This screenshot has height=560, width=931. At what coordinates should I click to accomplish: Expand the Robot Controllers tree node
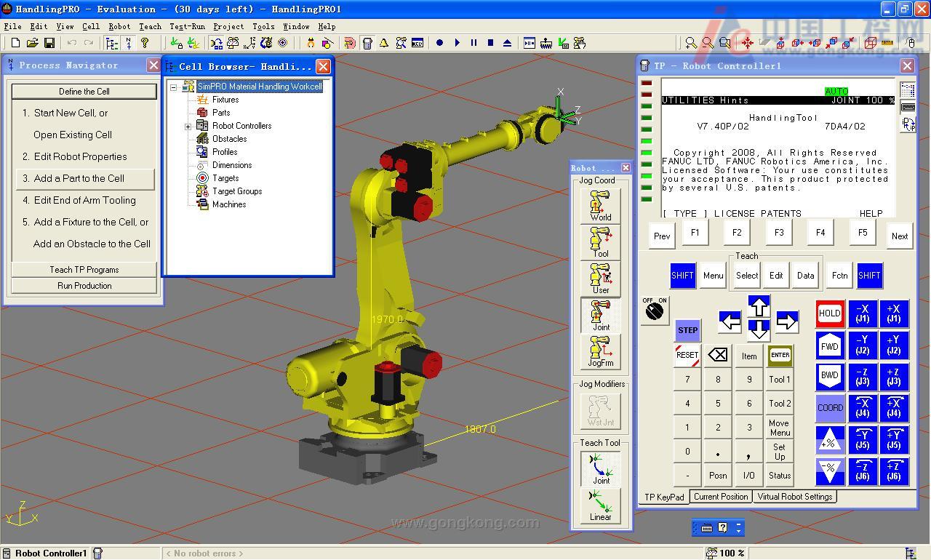click(x=188, y=127)
